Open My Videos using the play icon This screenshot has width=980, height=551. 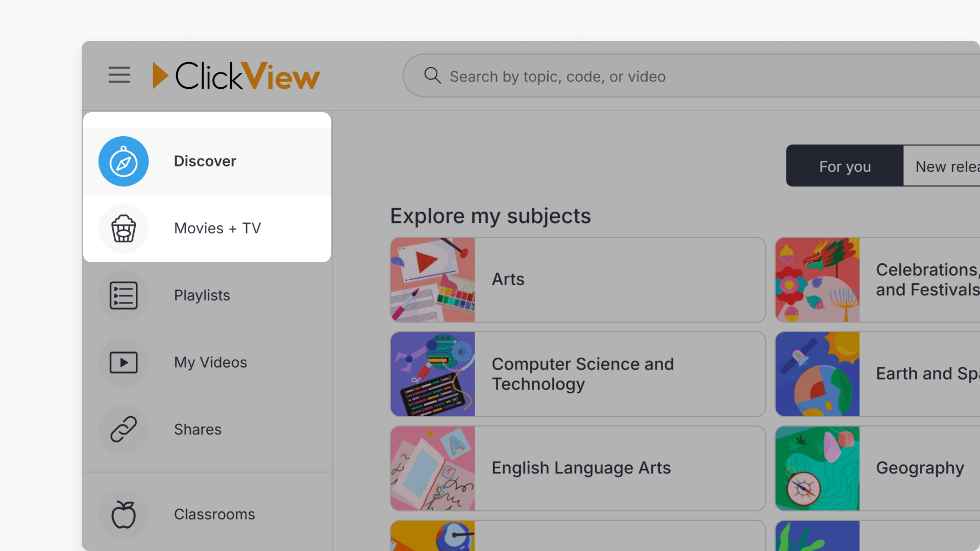(x=123, y=362)
